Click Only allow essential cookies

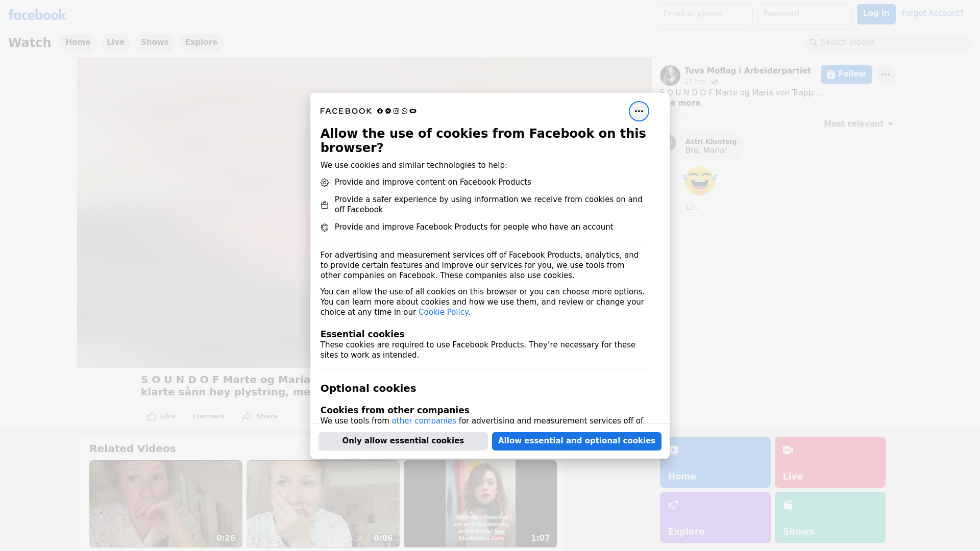403,441
